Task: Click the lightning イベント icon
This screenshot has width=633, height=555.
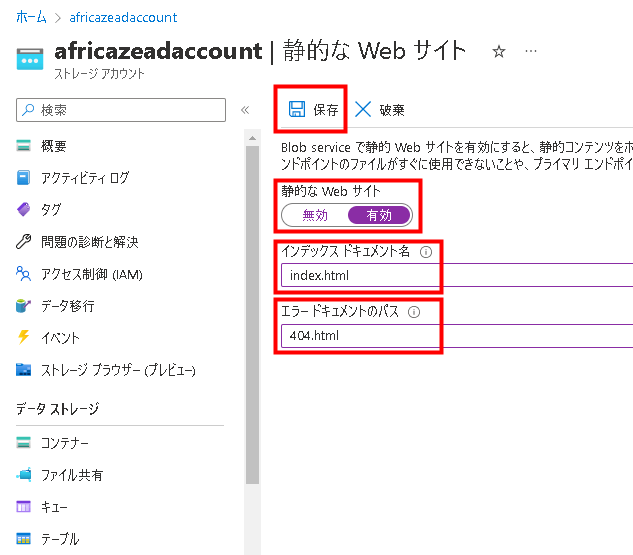Action: [x=23, y=337]
